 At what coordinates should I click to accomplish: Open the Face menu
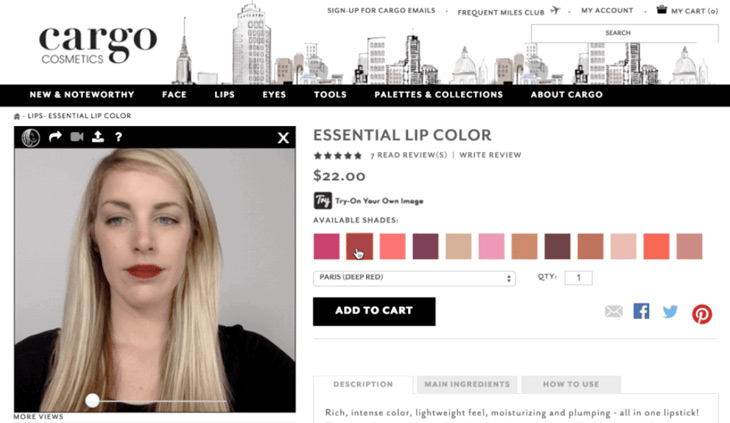point(174,94)
